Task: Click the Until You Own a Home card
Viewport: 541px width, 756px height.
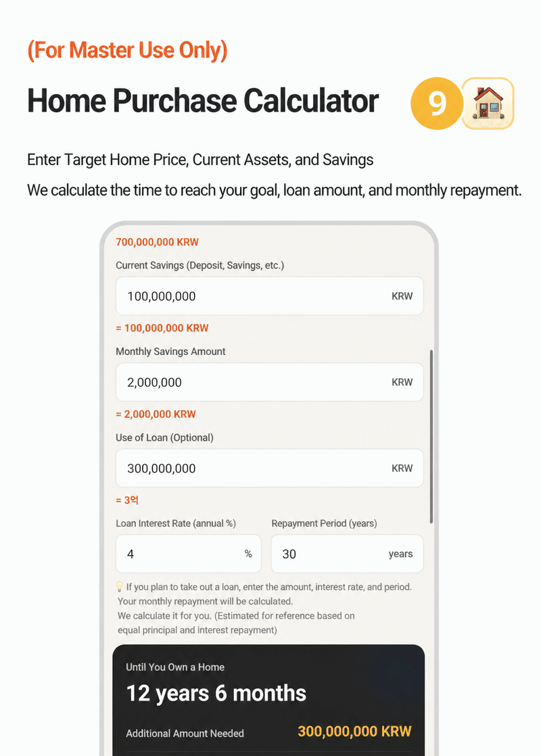Action: click(x=268, y=700)
